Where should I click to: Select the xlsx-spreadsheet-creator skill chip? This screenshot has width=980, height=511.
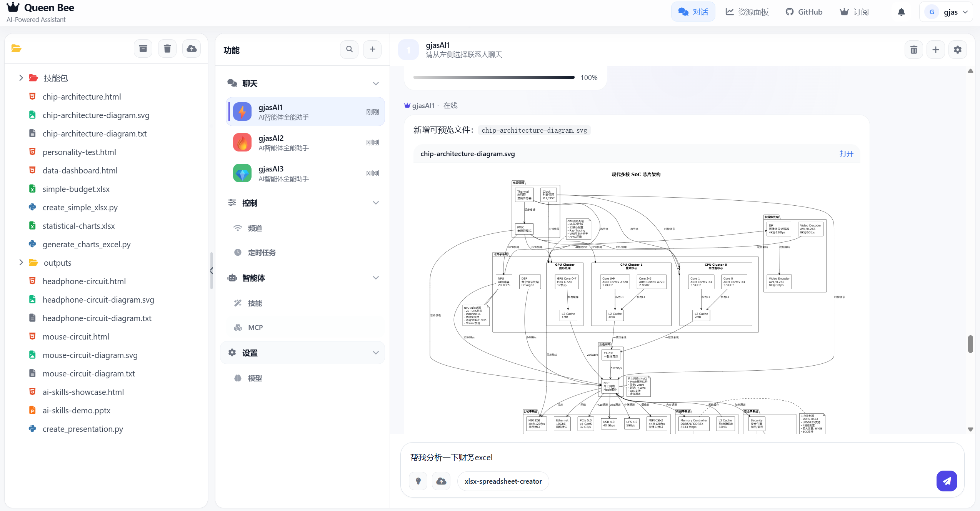click(503, 481)
